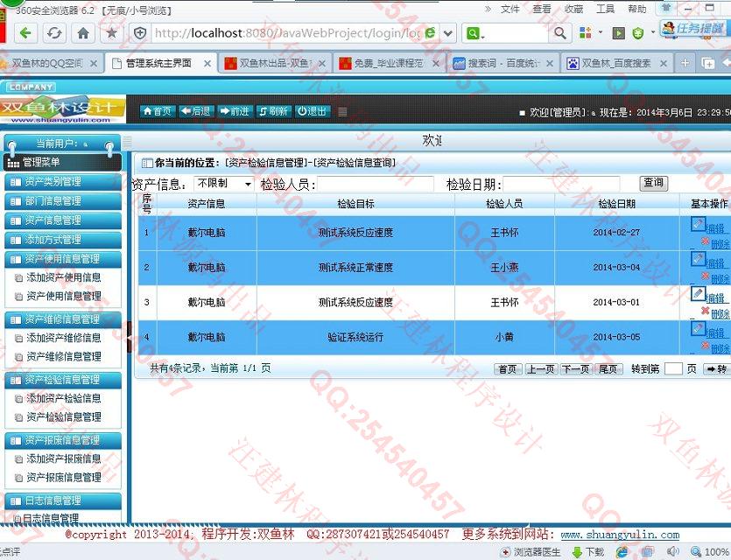The width and height of the screenshot is (731, 560).
Task: Click the 检验人员 text input field
Action: coord(375,184)
